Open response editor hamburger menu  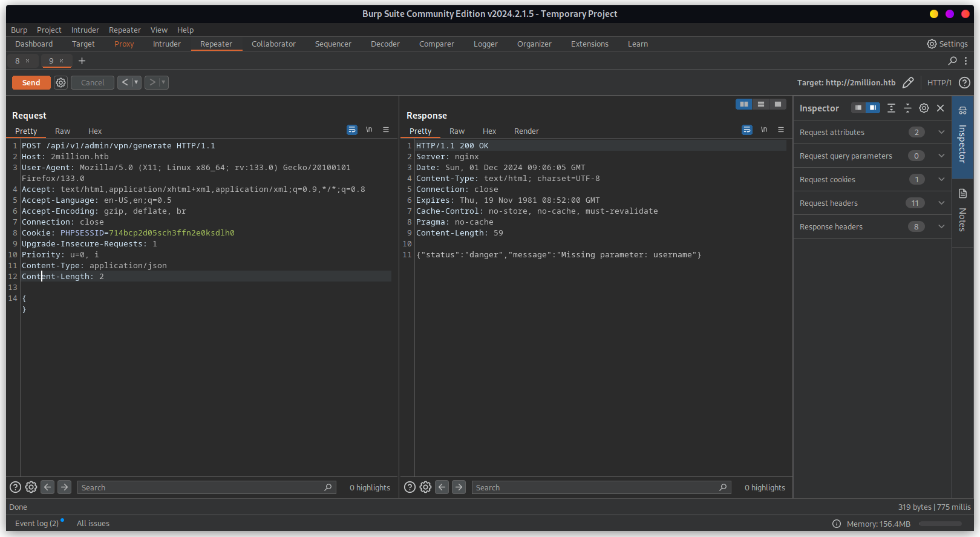click(781, 130)
